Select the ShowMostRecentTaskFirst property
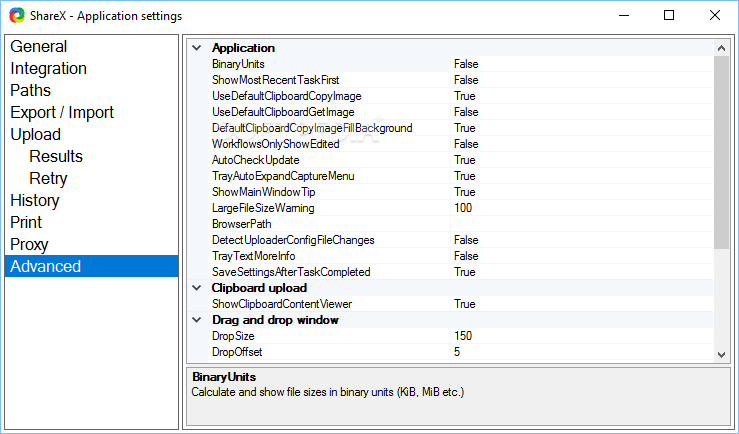 (x=275, y=80)
